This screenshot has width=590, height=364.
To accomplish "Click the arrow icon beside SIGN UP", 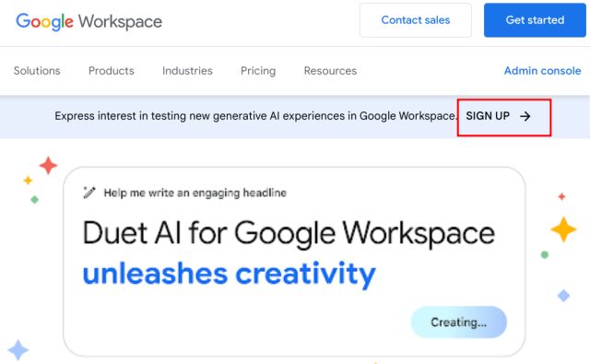I will pyautogui.click(x=525, y=116).
